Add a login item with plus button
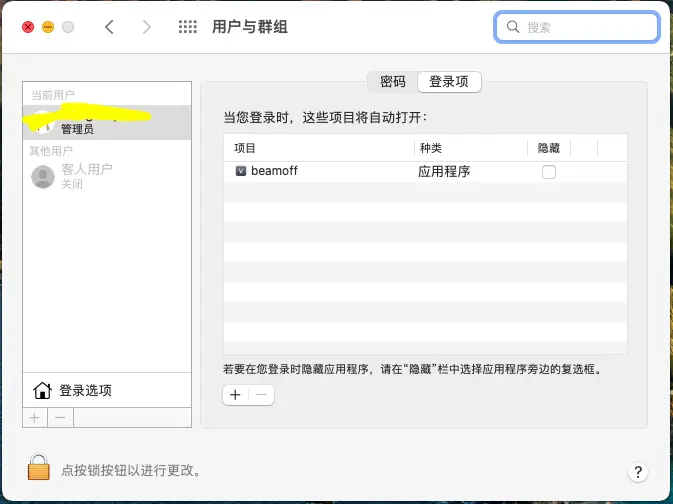The height and width of the screenshot is (504, 673). tap(235, 395)
